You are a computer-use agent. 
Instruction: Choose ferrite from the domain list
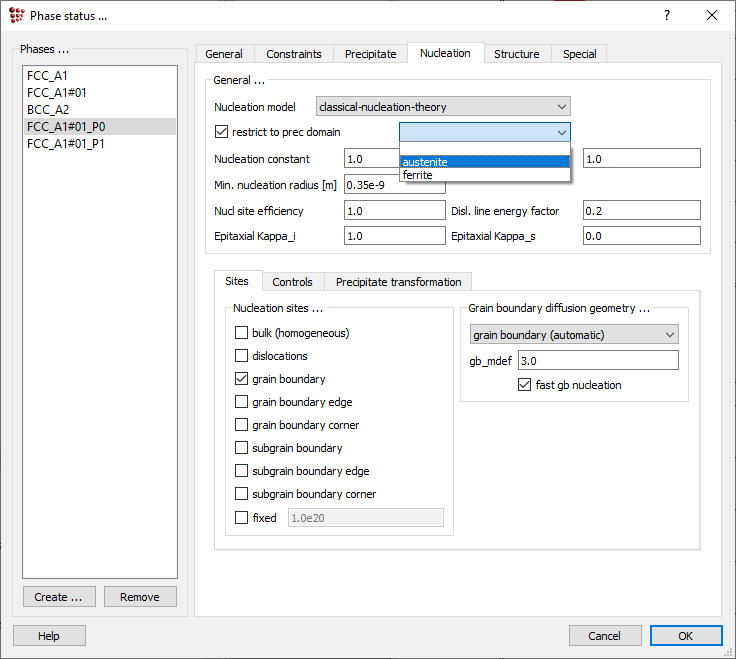pos(418,175)
